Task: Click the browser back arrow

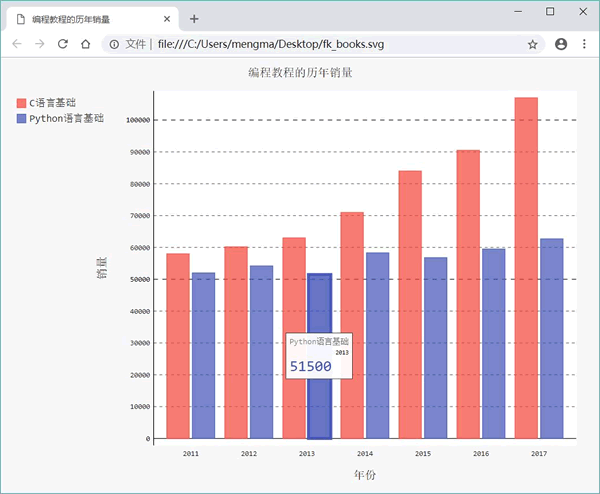Action: tap(17, 44)
